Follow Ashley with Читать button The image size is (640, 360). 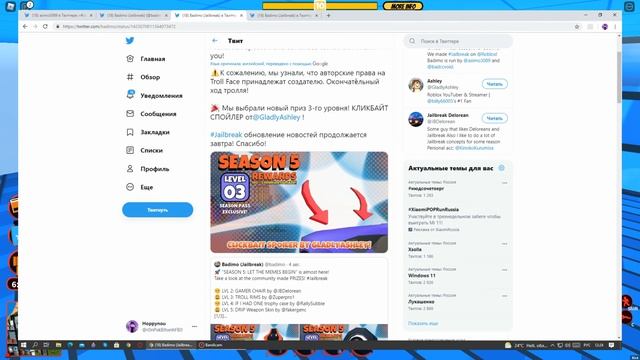[x=494, y=84]
